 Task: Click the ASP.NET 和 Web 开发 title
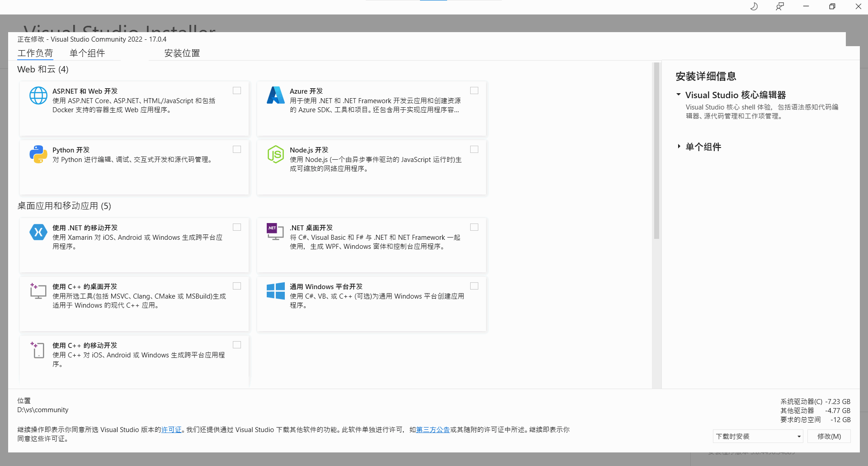point(85,91)
